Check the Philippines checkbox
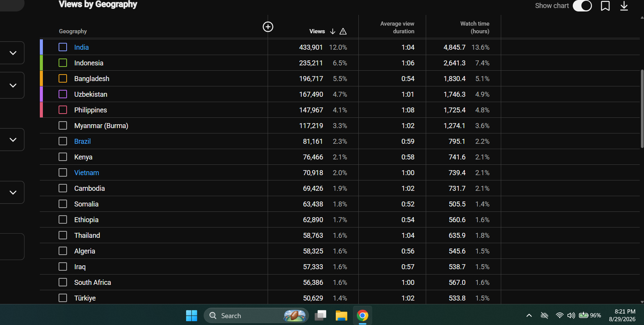Screen dimensions: 644x325 pos(63,110)
